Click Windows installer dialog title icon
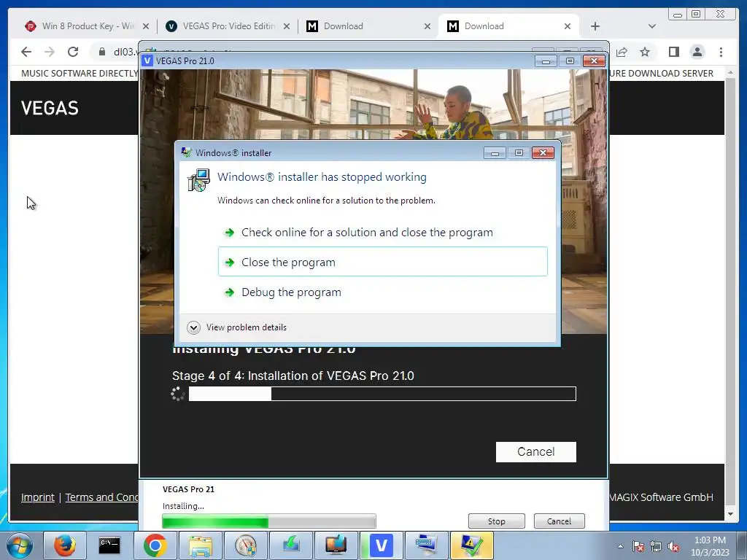Image resolution: width=747 pixels, height=560 pixels. point(186,152)
